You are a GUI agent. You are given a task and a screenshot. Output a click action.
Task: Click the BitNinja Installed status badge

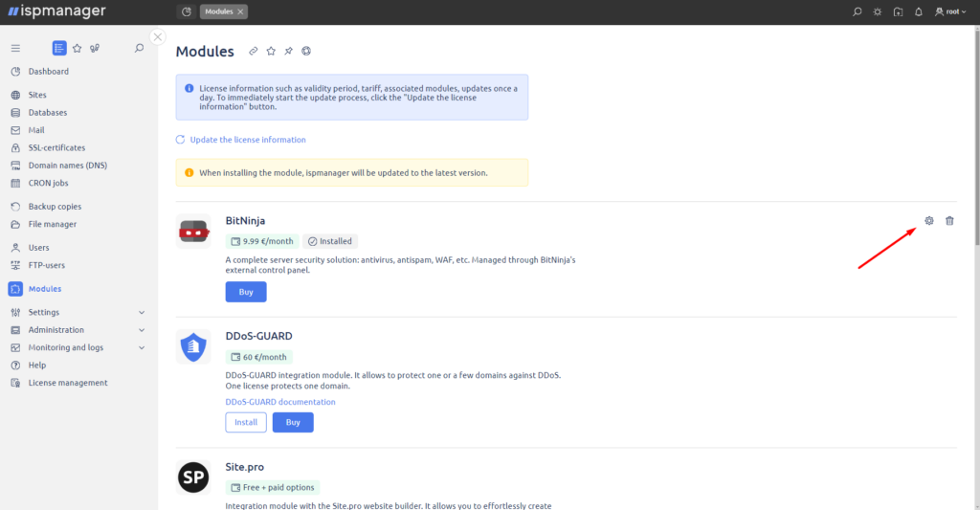click(x=330, y=241)
